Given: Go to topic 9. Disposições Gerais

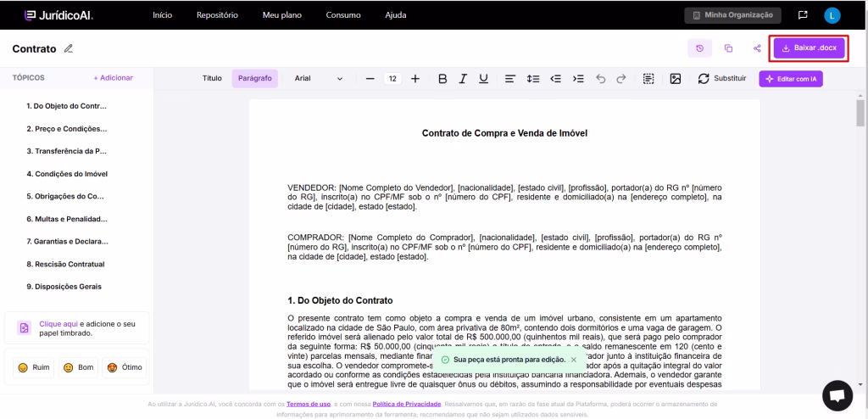Looking at the screenshot, I should coord(64,287).
